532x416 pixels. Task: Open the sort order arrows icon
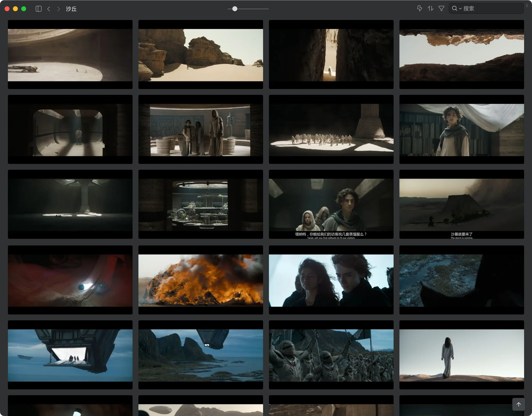coord(430,9)
